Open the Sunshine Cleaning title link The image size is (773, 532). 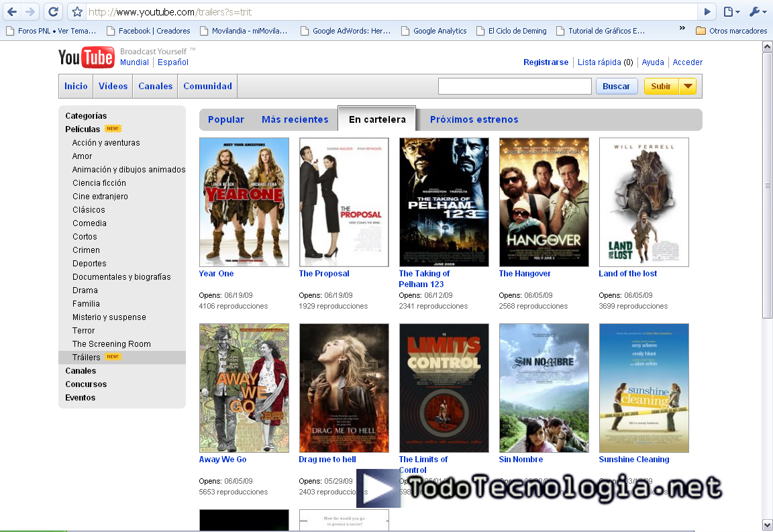tap(634, 460)
